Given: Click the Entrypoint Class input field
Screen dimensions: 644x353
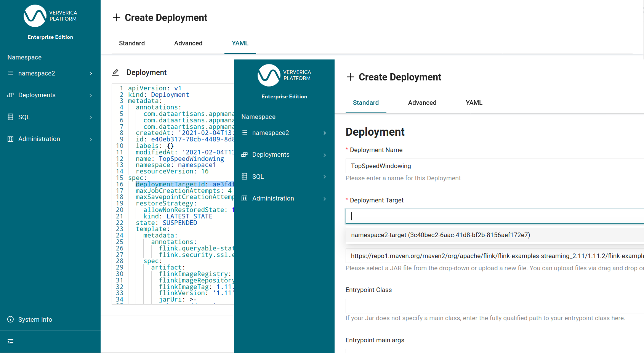Looking at the screenshot, I should (x=495, y=306).
